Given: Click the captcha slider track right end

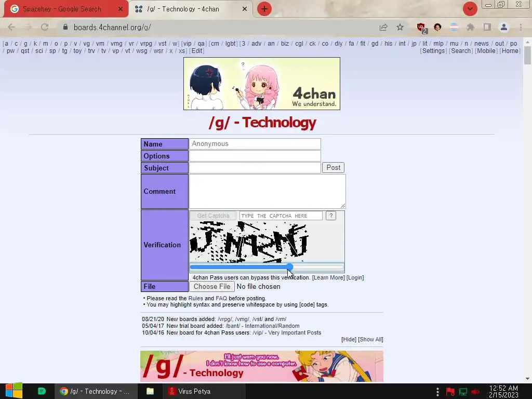Looking at the screenshot, I should [342, 267].
